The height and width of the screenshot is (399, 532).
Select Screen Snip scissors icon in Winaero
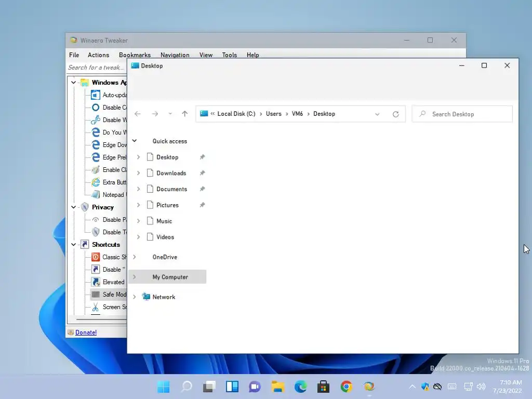(x=96, y=307)
